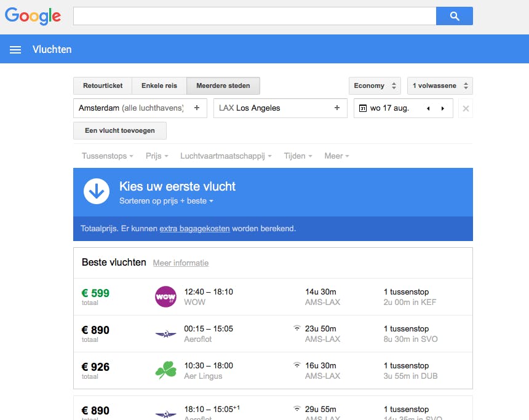The height and width of the screenshot is (420, 529).
Task: Click the plus icon next to Los Angeles
Action: pyautogui.click(x=337, y=108)
